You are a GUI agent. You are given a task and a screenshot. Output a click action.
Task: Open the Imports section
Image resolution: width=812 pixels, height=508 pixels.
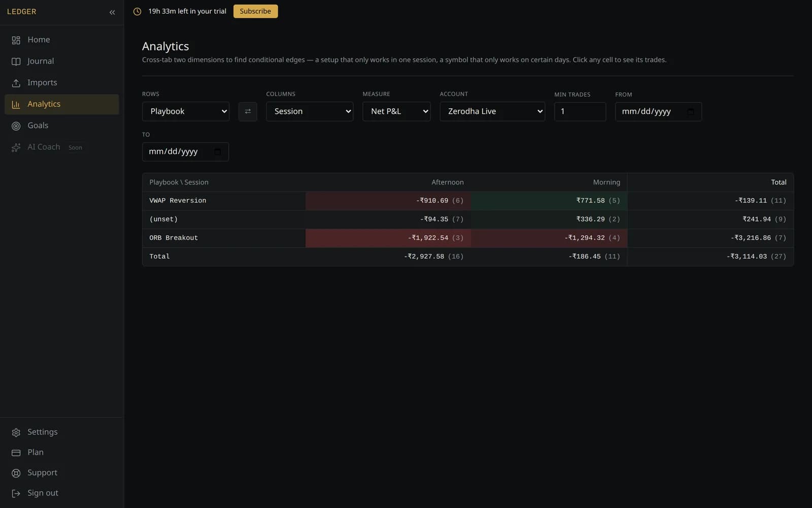[x=62, y=82]
